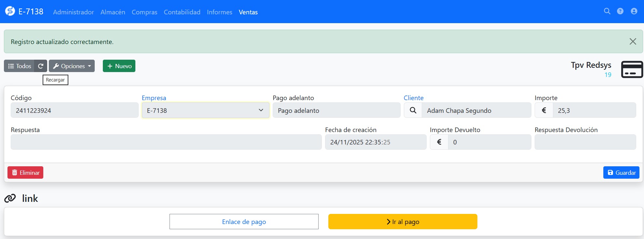Open the Contabilidad menu

pos(182,12)
